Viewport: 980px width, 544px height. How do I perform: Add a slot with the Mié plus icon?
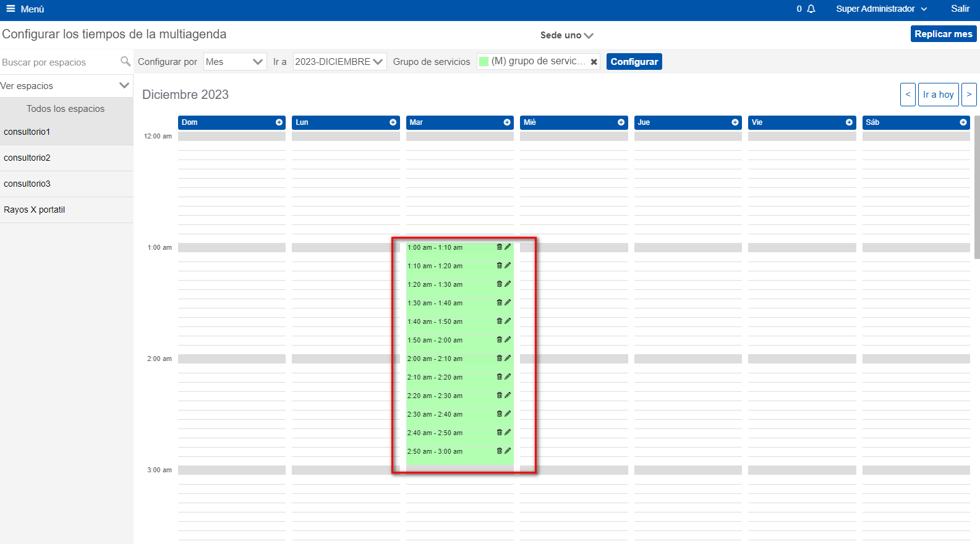tap(621, 122)
